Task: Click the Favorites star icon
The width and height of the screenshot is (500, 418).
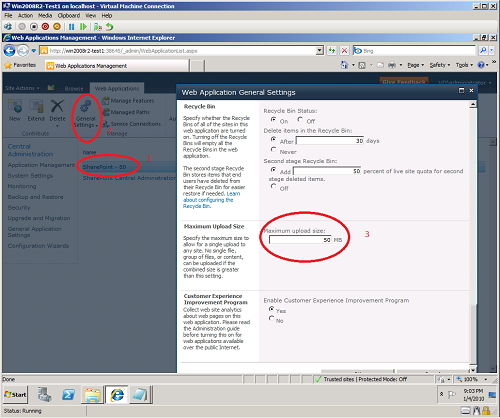Action: [x=8, y=65]
